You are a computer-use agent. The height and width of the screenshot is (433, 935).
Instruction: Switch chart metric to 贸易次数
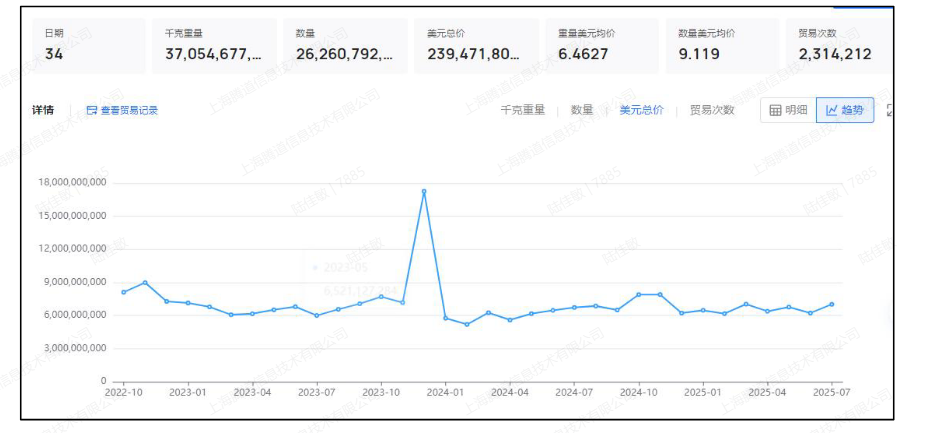(x=711, y=110)
